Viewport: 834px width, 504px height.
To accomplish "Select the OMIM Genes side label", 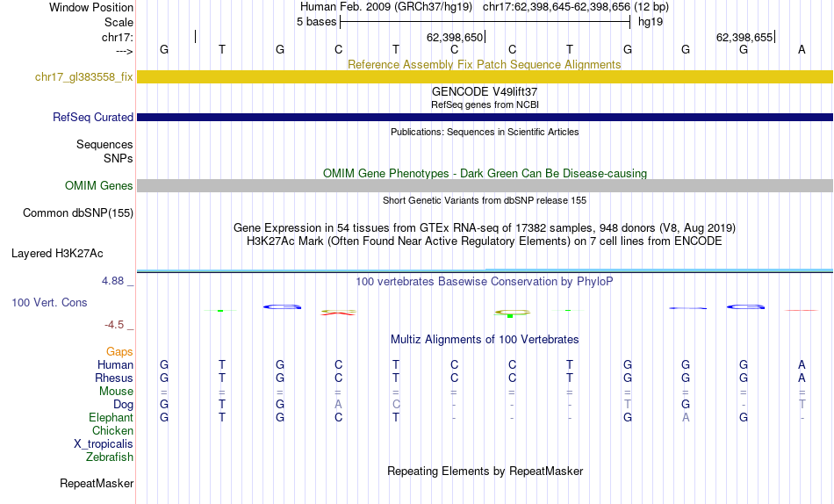I will pos(99,186).
